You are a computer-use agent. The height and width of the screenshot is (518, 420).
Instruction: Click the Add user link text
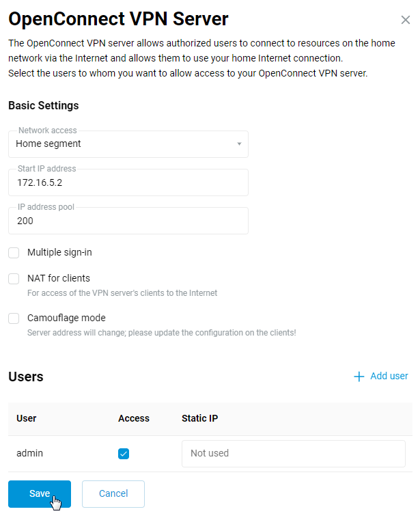389,377
